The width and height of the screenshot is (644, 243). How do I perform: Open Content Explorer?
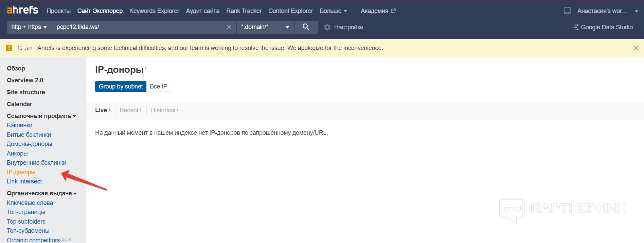291,11
